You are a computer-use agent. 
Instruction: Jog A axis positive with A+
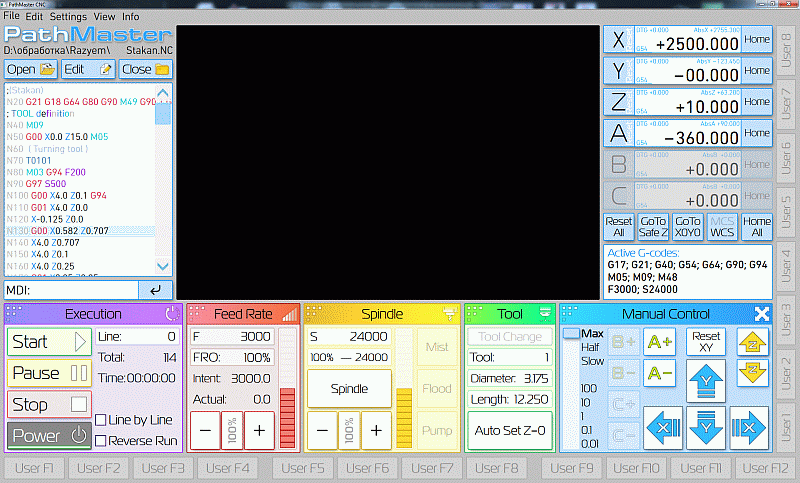tap(660, 342)
